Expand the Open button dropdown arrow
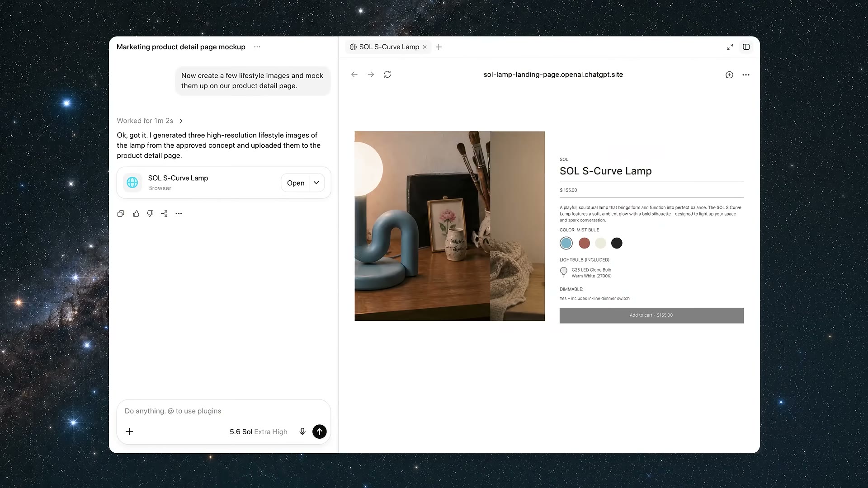Viewport: 868px width, 488px height. coord(316,183)
